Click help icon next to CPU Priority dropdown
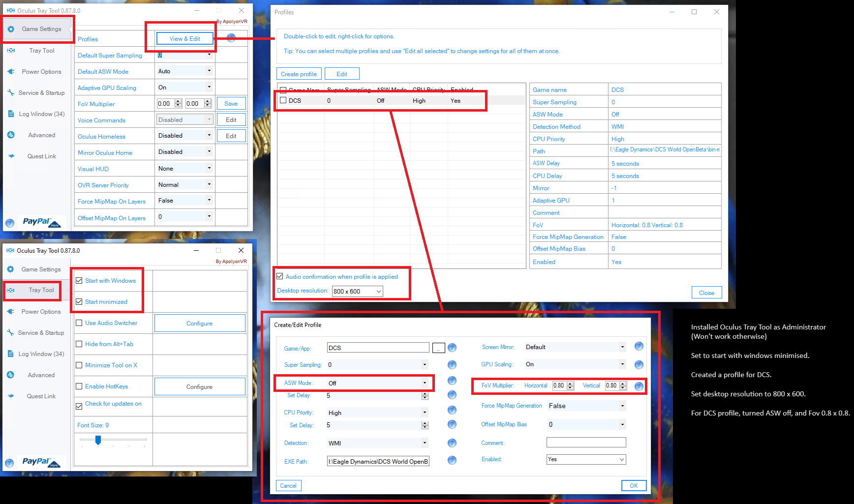Image resolution: width=854 pixels, height=504 pixels. pyautogui.click(x=452, y=410)
